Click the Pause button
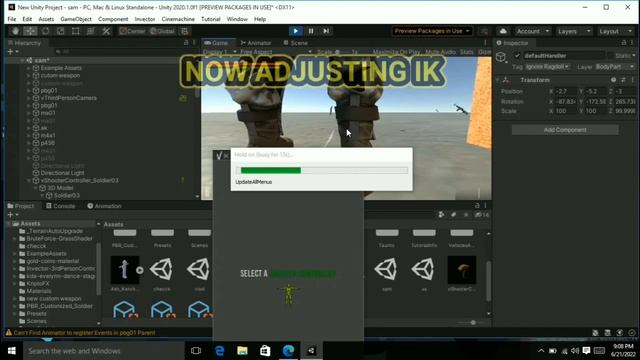Screen dimensions: 640x360 (x=311, y=31)
